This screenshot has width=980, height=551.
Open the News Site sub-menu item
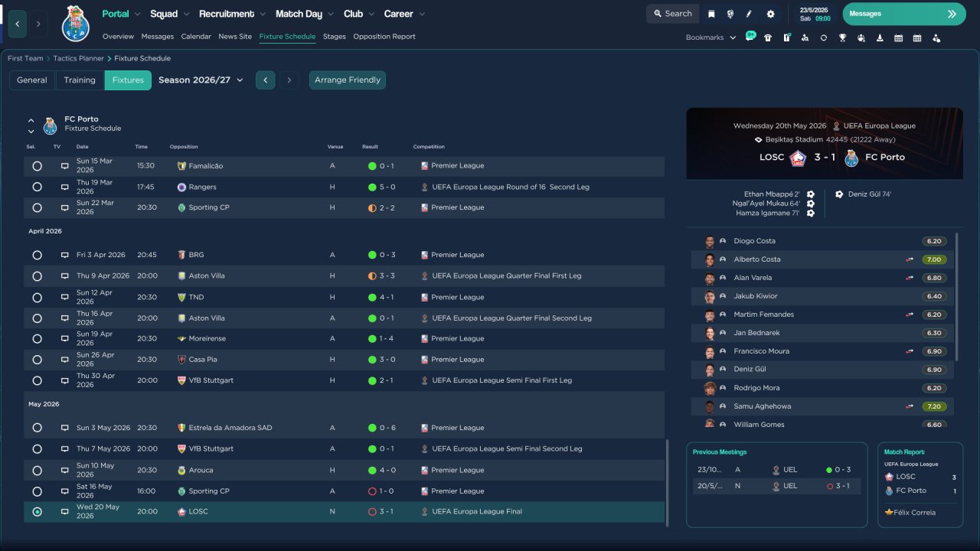[x=235, y=37]
